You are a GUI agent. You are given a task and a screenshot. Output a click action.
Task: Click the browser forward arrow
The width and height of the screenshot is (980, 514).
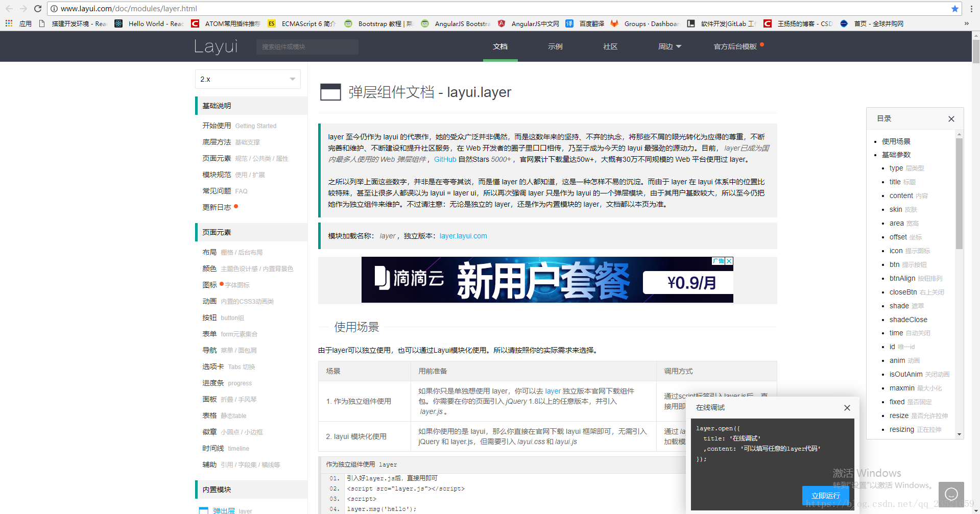23,9
